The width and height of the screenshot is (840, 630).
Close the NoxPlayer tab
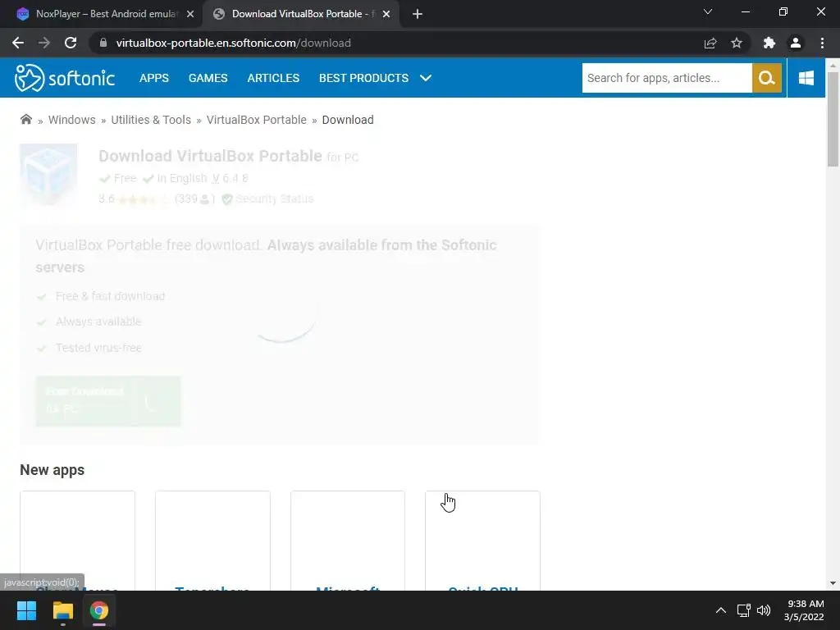pos(190,14)
